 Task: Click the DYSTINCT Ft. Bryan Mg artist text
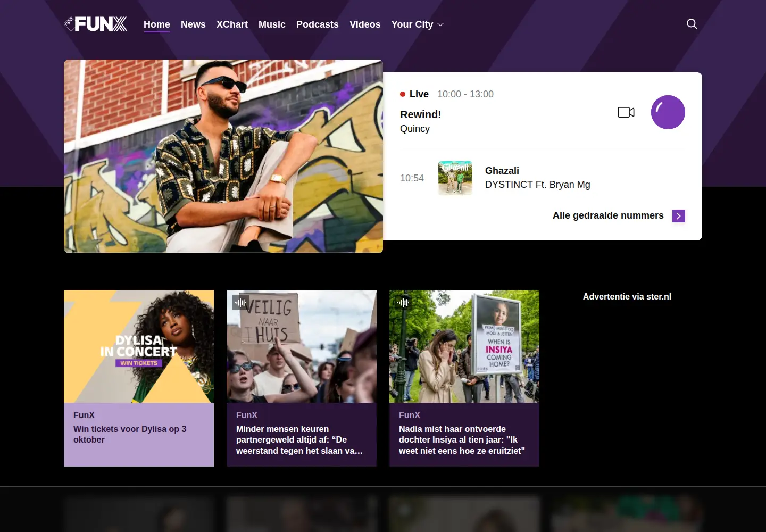(x=538, y=185)
